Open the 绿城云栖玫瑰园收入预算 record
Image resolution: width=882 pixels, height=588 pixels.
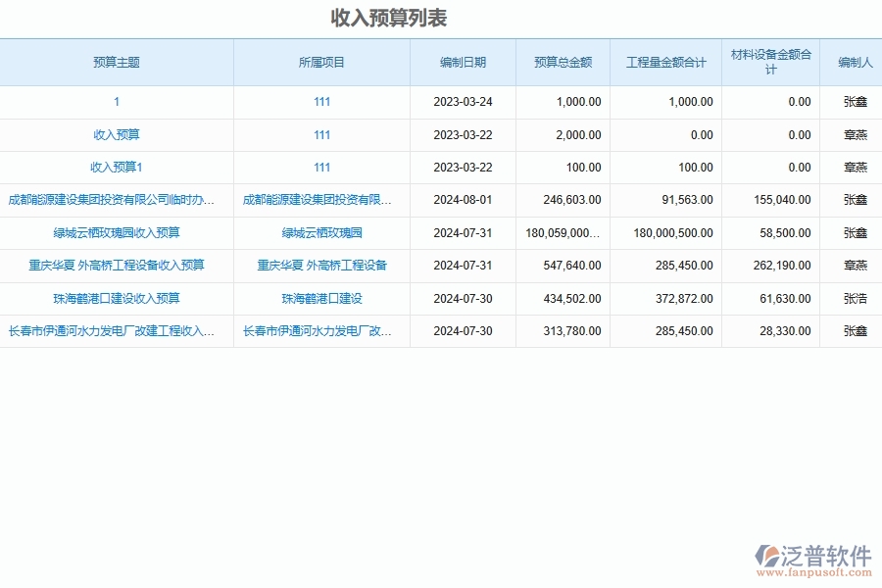point(118,232)
